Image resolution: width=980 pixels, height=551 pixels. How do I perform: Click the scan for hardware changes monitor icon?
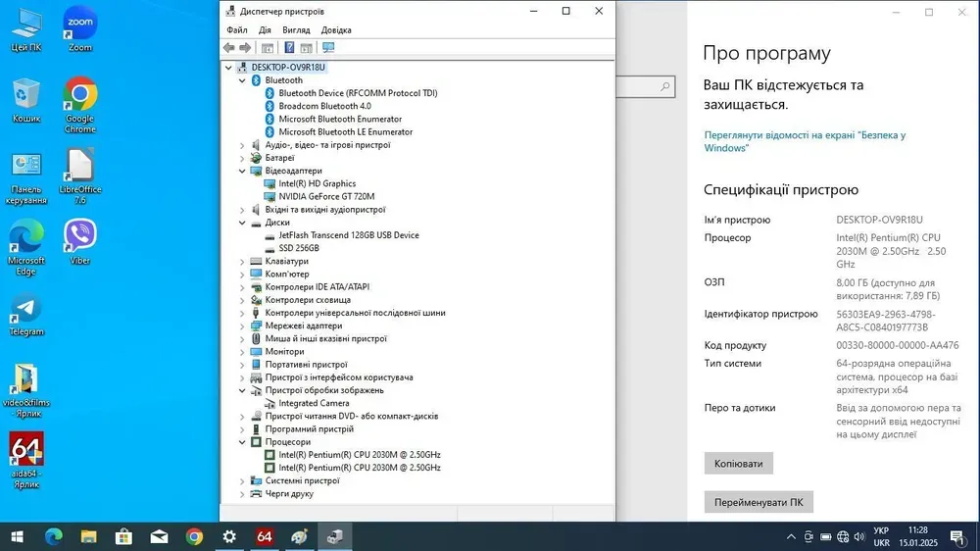(328, 47)
